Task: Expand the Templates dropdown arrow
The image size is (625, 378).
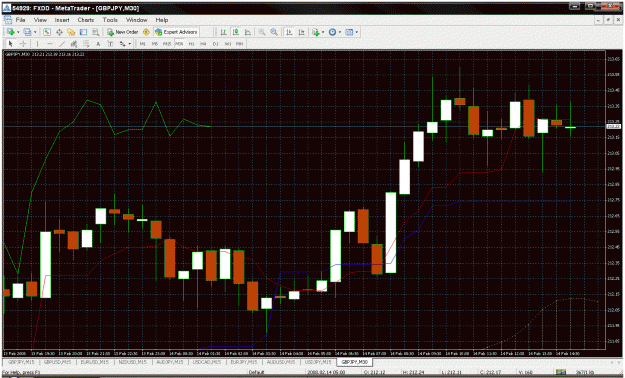Action: click(x=357, y=32)
